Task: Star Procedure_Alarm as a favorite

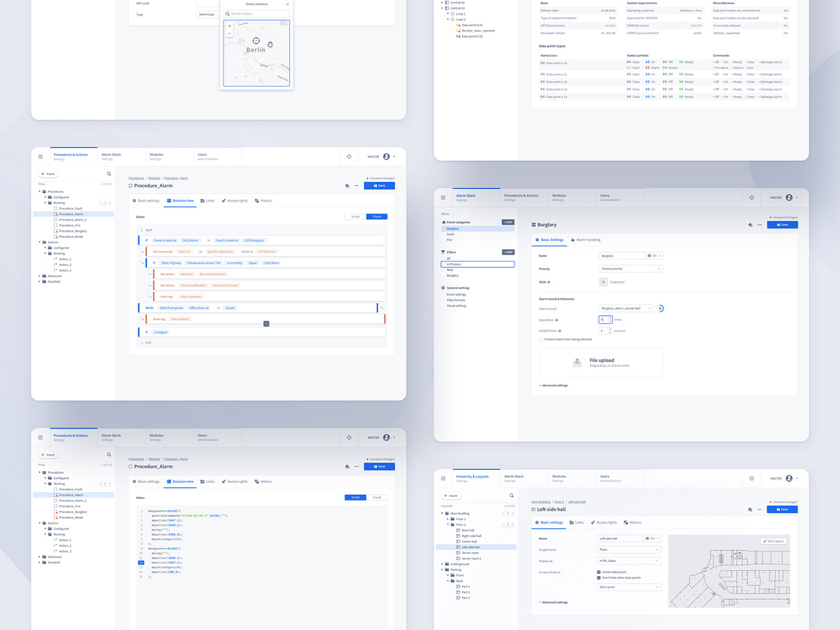Action: (x=346, y=185)
